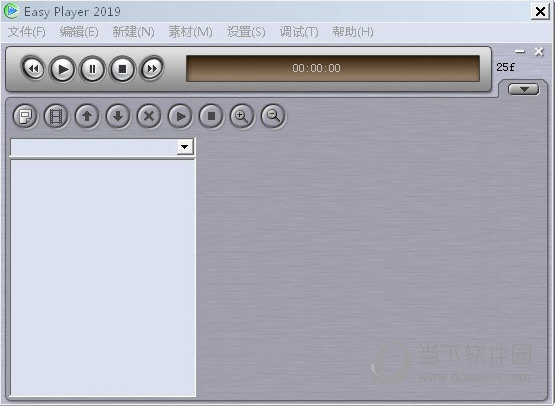The image size is (555, 406).
Task: Open the 设置(S) menu
Action: pyautogui.click(x=246, y=32)
